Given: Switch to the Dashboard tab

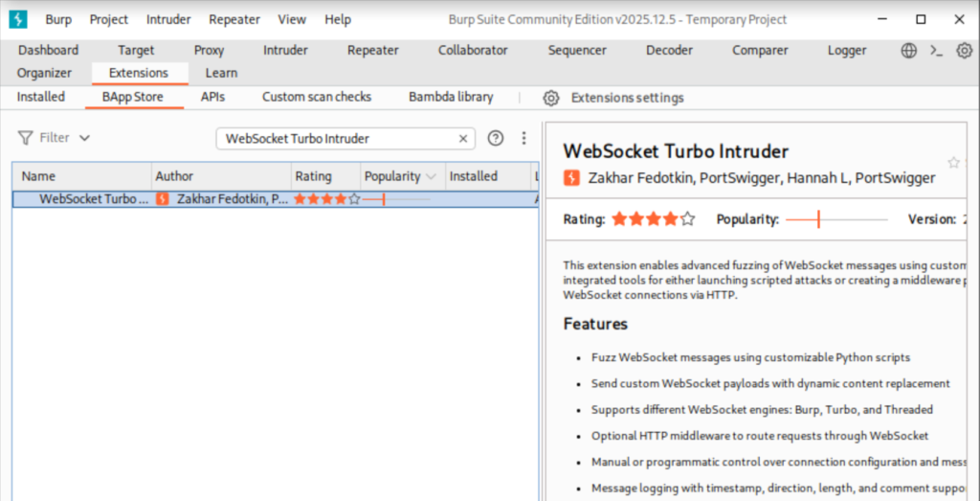Looking at the screenshot, I should click(48, 51).
